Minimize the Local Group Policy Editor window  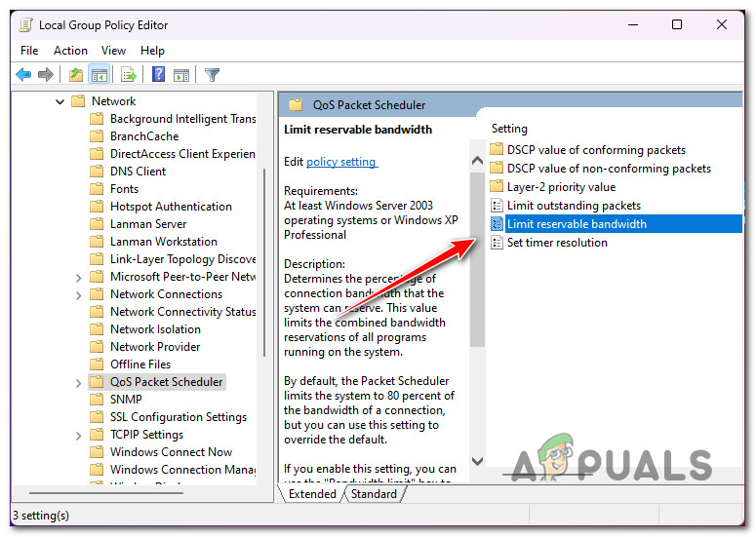633,24
